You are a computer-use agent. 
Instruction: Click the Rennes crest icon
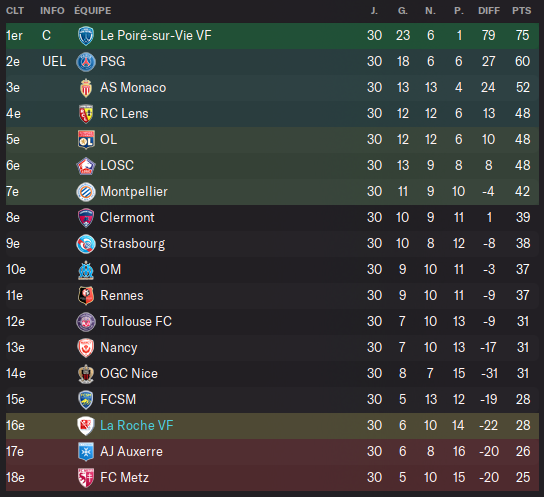[x=86, y=296]
